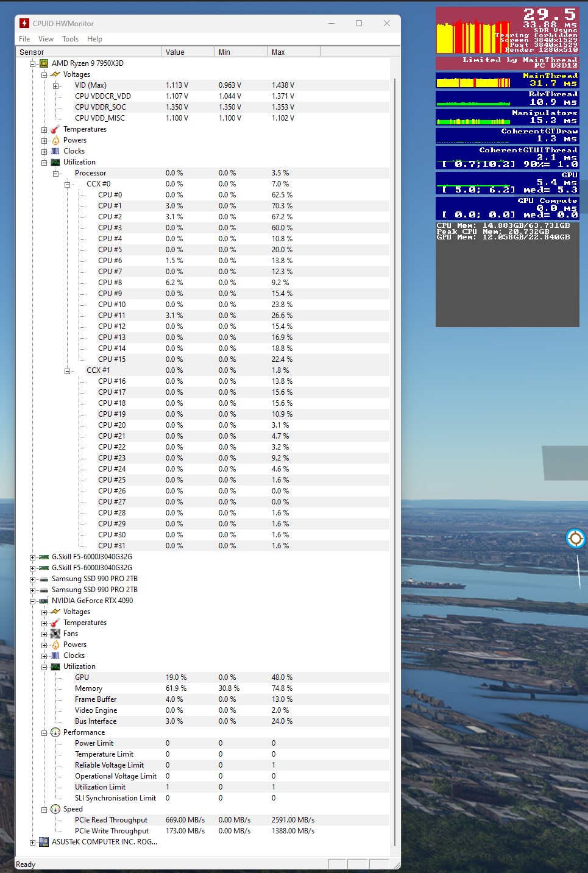This screenshot has width=588, height=873.
Task: Click the Performance gauge icon
Action: click(x=55, y=732)
